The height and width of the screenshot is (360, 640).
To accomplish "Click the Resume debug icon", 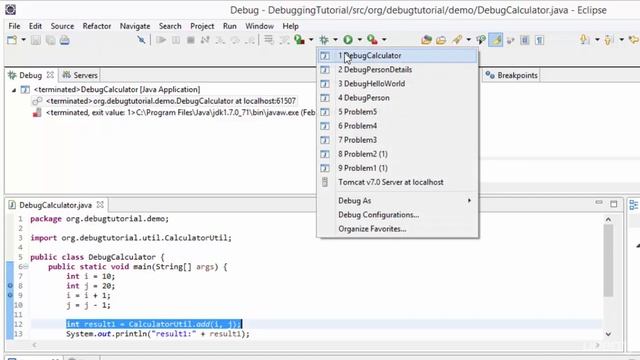I will point(161,40).
